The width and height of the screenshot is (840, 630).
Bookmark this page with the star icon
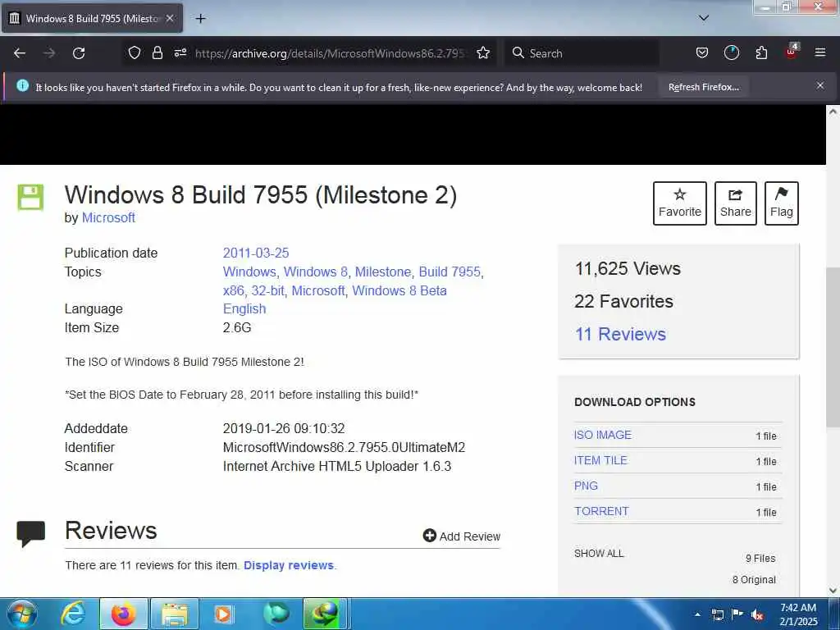(483, 53)
